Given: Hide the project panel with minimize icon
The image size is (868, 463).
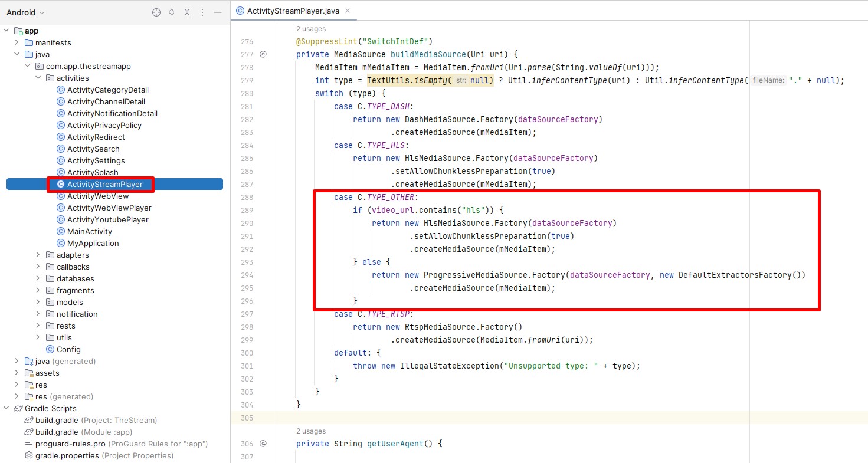Looking at the screenshot, I should point(218,12).
